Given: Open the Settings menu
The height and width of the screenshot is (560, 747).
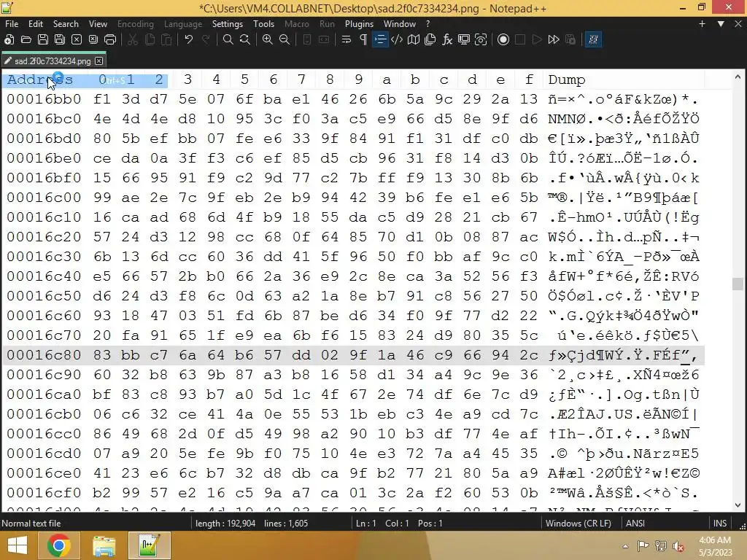Looking at the screenshot, I should [x=228, y=24].
